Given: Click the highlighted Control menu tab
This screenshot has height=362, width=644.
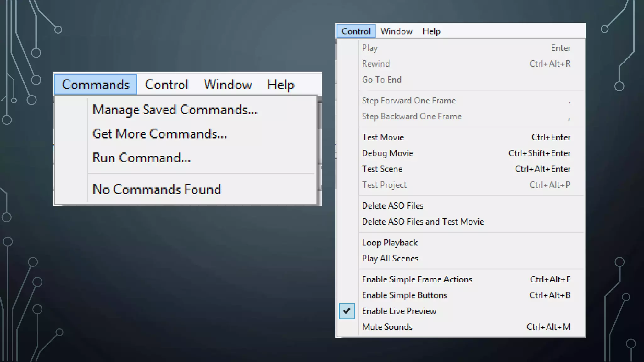Looking at the screenshot, I should pyautogui.click(x=356, y=31).
